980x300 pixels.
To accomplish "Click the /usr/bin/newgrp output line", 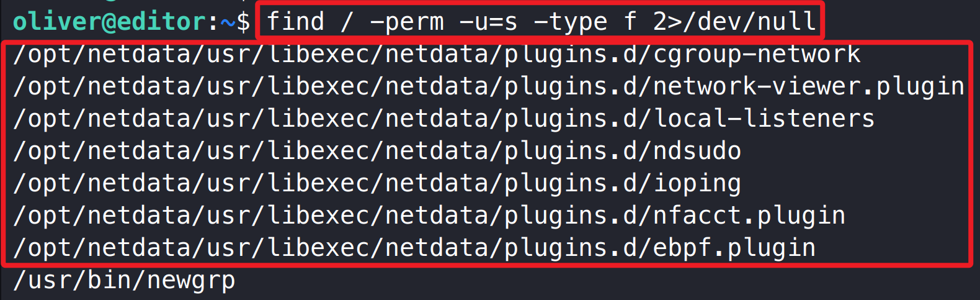I will tap(124, 281).
